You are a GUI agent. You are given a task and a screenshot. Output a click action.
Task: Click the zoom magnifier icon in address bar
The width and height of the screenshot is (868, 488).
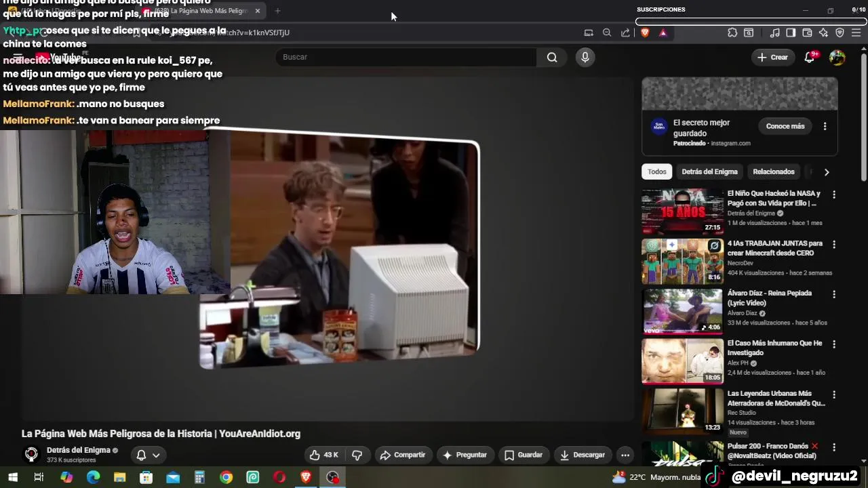(x=607, y=33)
